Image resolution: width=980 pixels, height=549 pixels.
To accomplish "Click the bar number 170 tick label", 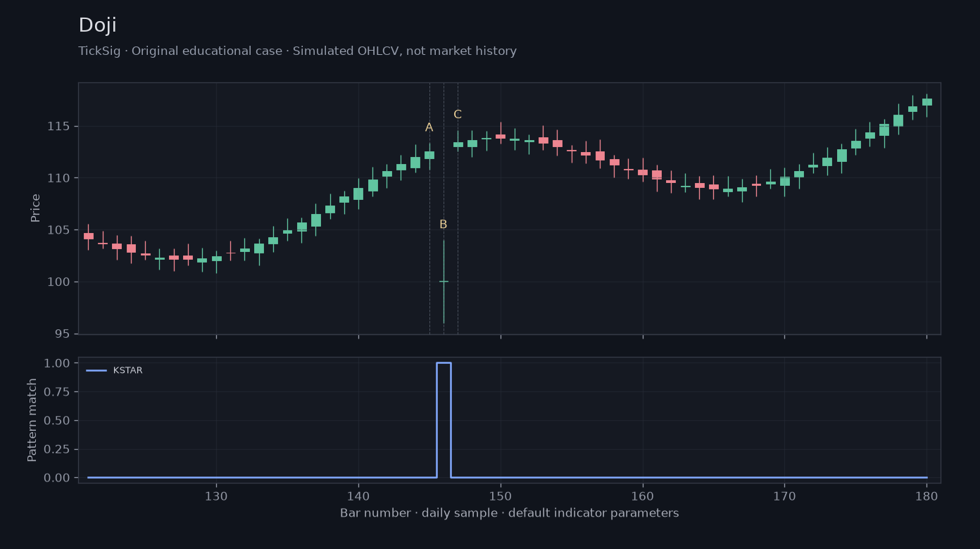I will pos(784,496).
